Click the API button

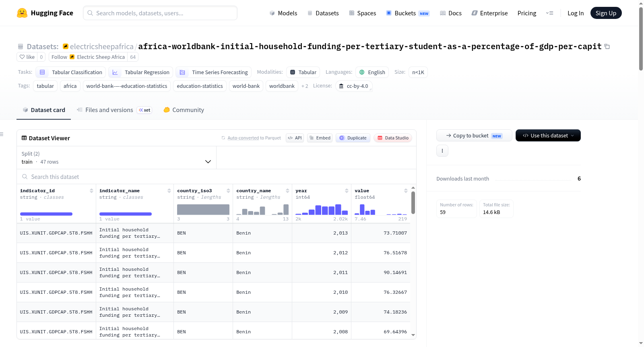click(295, 138)
